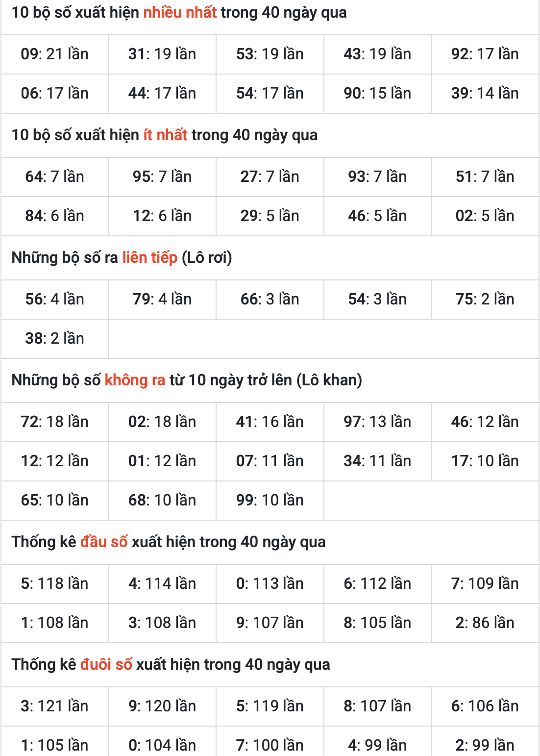Click the cell "09: 21 lần"

click(54, 54)
